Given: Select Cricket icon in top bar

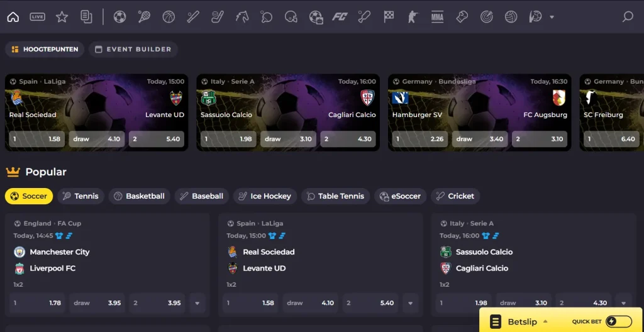Looking at the screenshot, I should coord(364,17).
